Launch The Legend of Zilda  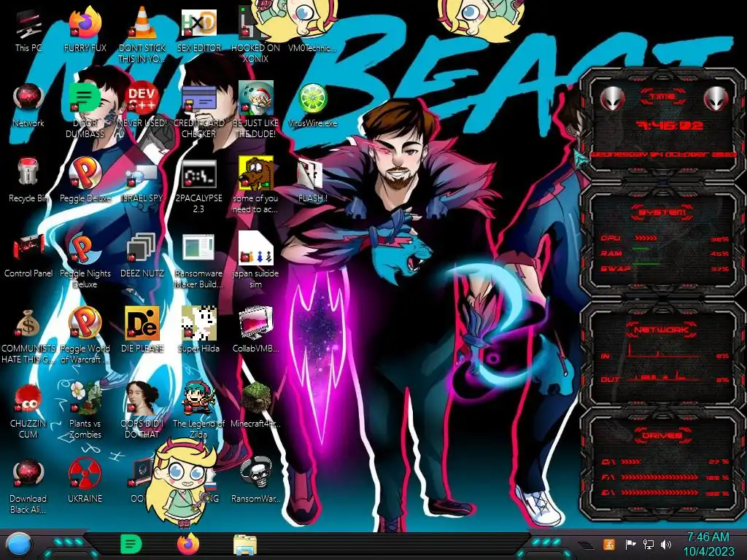(198, 397)
